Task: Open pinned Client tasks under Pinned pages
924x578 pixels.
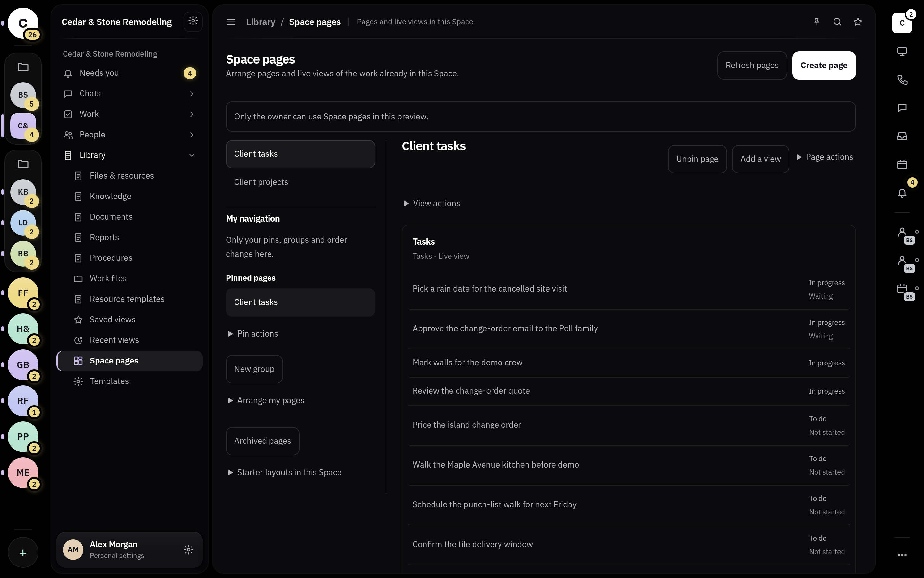Action: point(301,302)
